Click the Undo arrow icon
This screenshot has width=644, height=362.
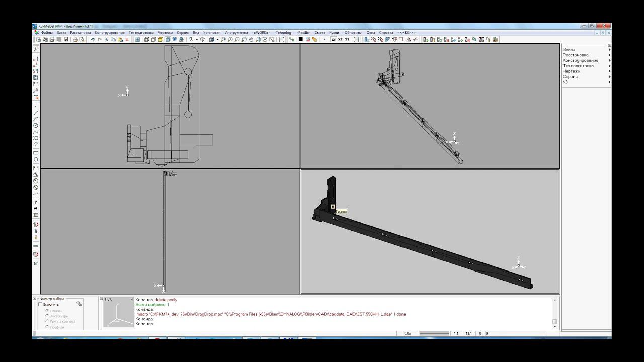(93, 39)
